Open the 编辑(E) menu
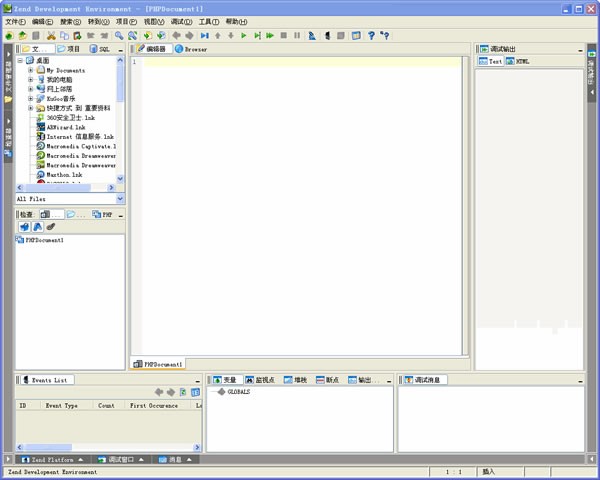The image size is (600, 480). (42, 22)
